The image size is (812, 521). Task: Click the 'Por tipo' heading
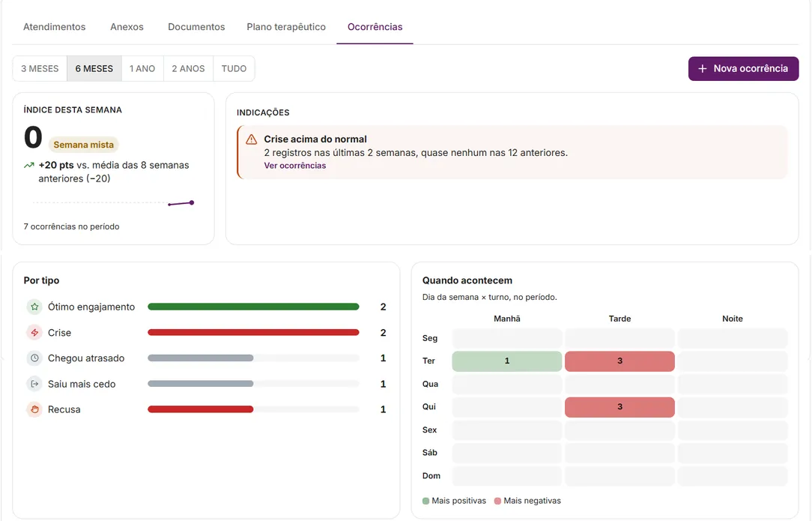tap(41, 280)
